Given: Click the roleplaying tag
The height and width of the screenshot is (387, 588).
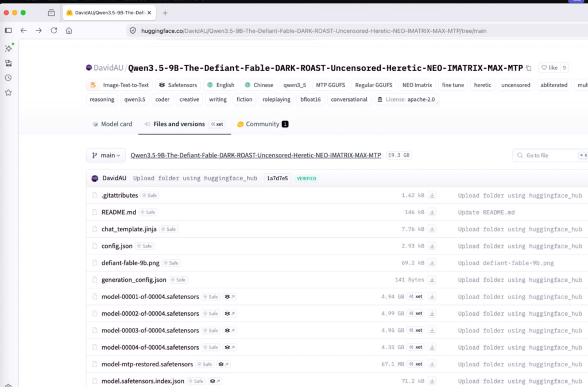Looking at the screenshot, I should pyautogui.click(x=276, y=99).
